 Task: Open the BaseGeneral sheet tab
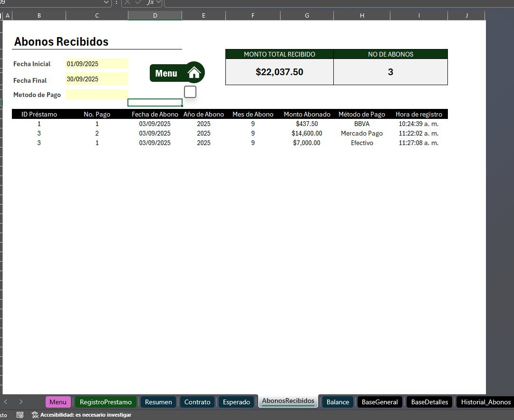pos(379,402)
